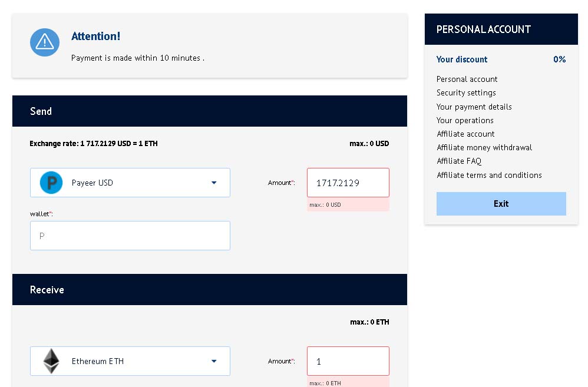Open Your payment details
Screen dimensions: 588x387
[474, 107]
